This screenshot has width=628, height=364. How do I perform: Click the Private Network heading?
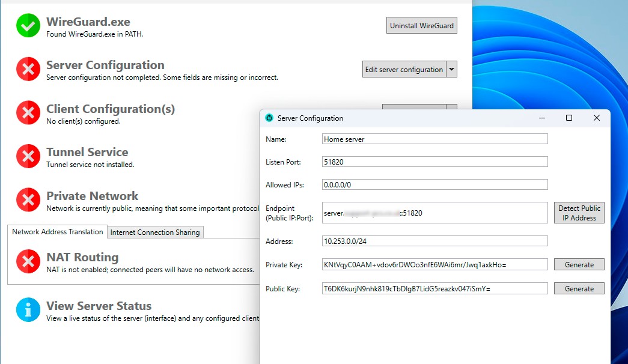(92, 196)
